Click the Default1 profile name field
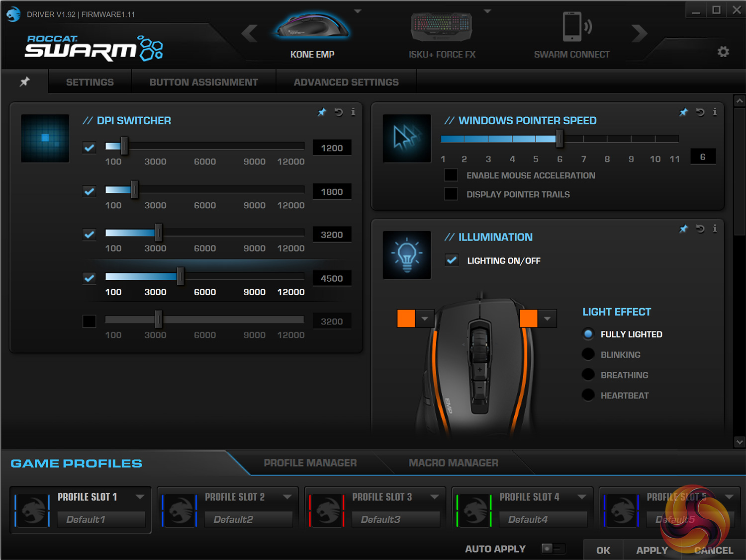This screenshot has height=560, width=746. click(101, 519)
